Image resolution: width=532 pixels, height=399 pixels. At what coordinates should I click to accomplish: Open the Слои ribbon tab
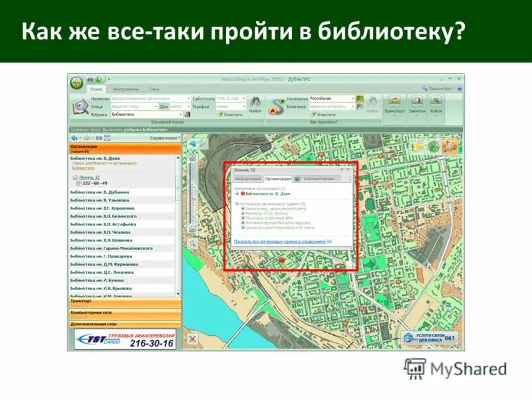coord(154,89)
